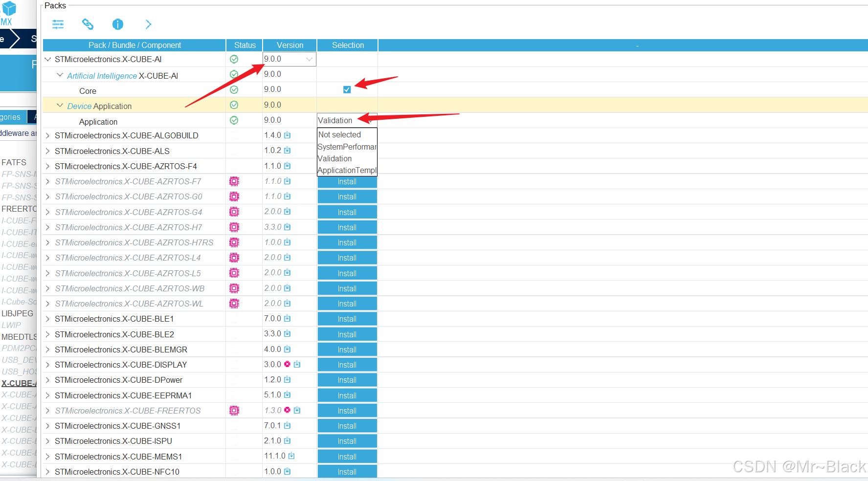
Task: Expand the X-CUBE-DISPLAY pack row
Action: tap(48, 365)
